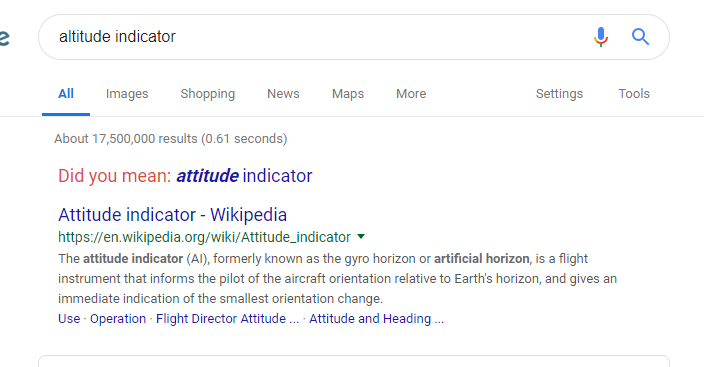Image resolution: width=704 pixels, height=367 pixels.
Task: Open the More search categories menu
Action: (411, 93)
